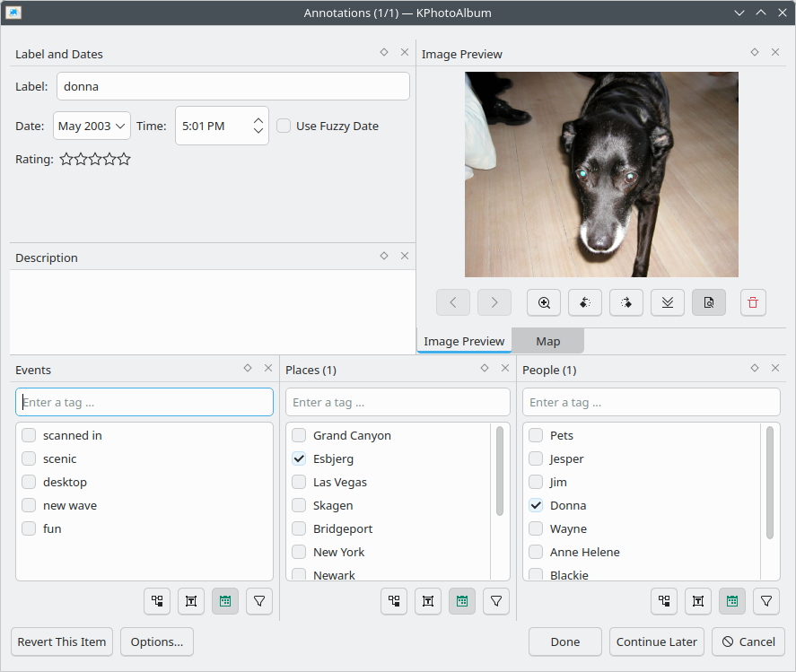The width and height of the screenshot is (796, 672).
Task: Click the dog photo preview
Action: pyautogui.click(x=601, y=174)
